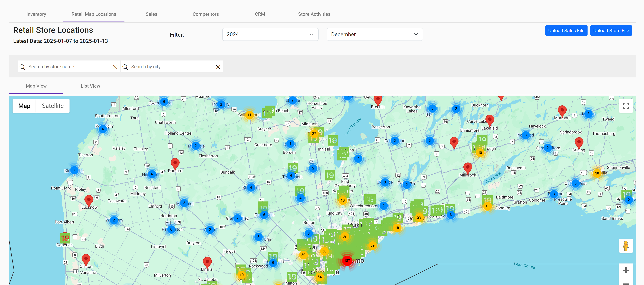Switch map to Satellite imagery
Image resolution: width=644 pixels, height=285 pixels.
pyautogui.click(x=53, y=106)
